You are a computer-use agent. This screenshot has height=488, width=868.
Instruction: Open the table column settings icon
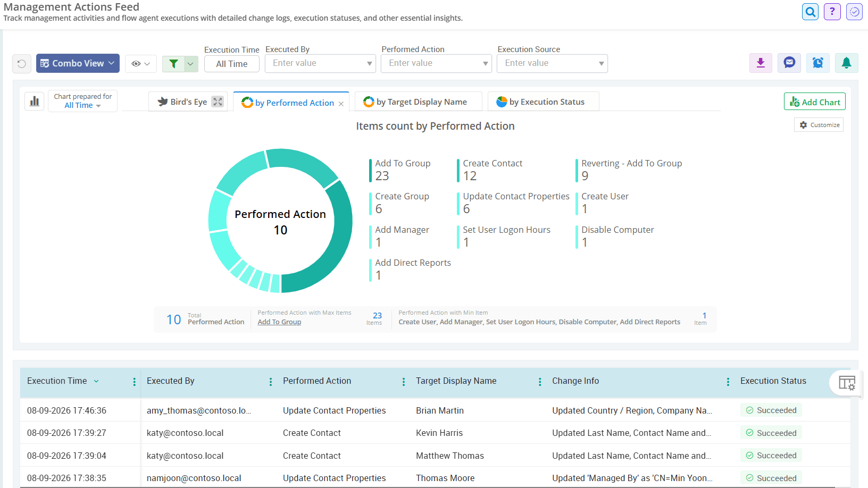(x=847, y=383)
